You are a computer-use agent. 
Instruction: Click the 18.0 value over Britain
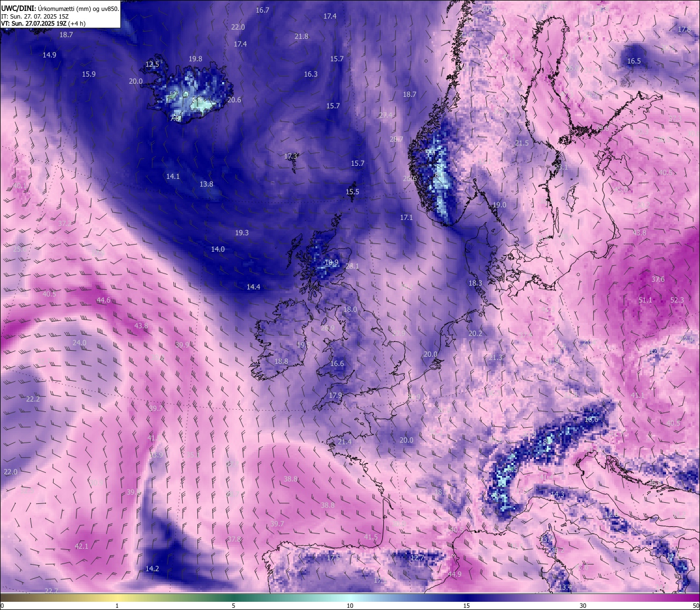349,309
